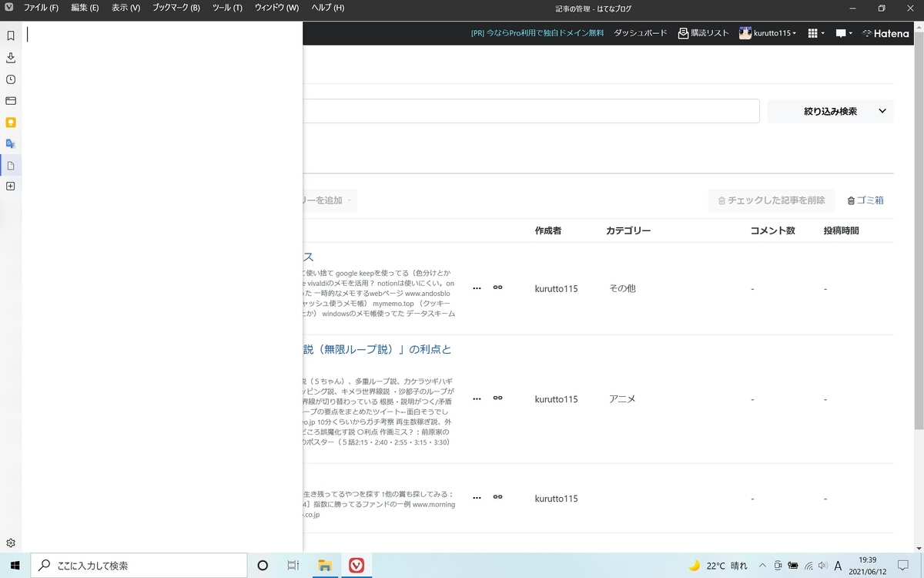This screenshot has height=578, width=924.
Task: Add a new web panel with the plus icon
Action: 11,186
